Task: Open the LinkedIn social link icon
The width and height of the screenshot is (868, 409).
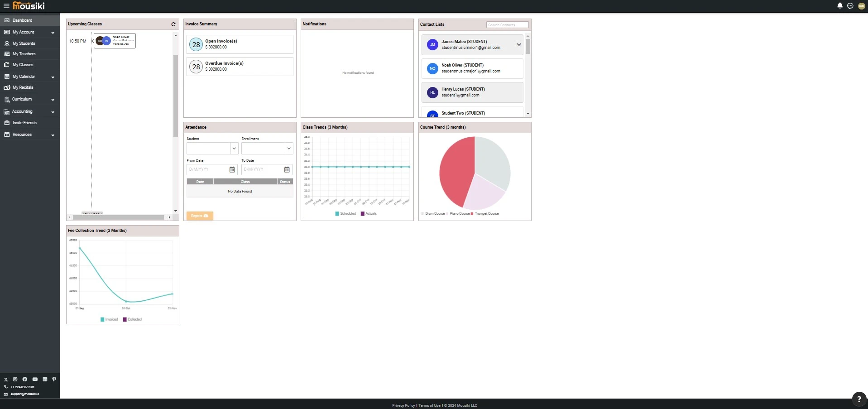Action: [x=45, y=380]
